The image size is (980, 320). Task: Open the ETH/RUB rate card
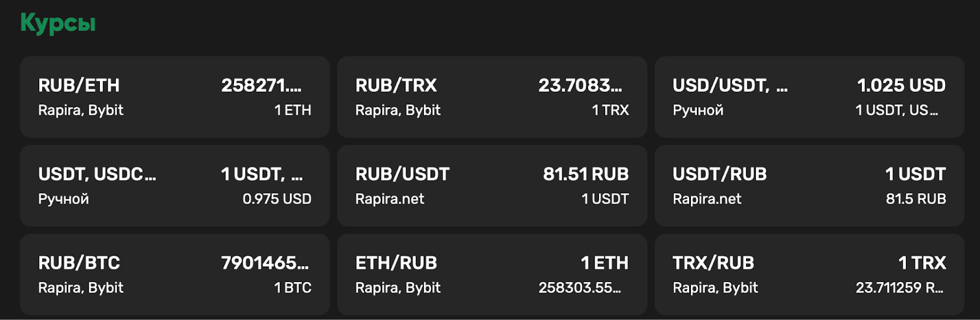[492, 275]
